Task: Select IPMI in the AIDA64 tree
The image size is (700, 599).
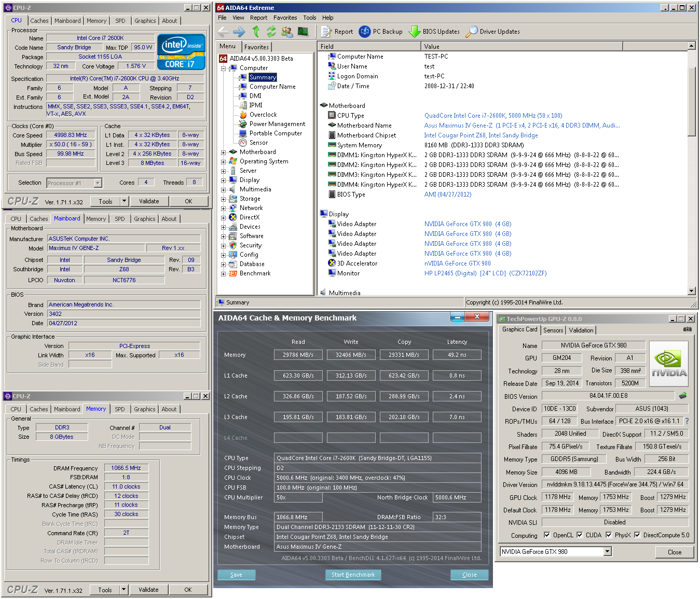Action: pyautogui.click(x=251, y=105)
